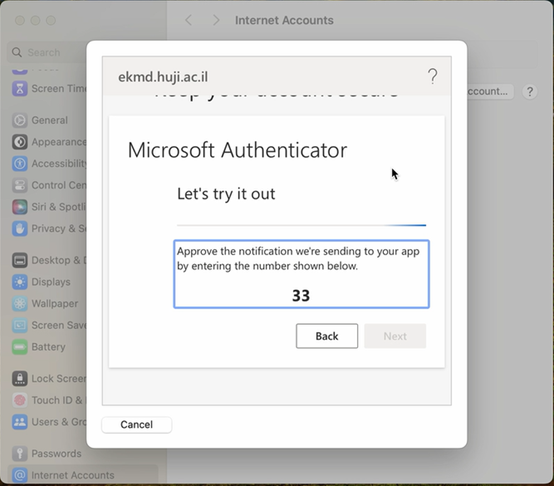The width and height of the screenshot is (554, 486).
Task: Click the ekmd.huji.ac.il header text
Action: [x=163, y=77]
